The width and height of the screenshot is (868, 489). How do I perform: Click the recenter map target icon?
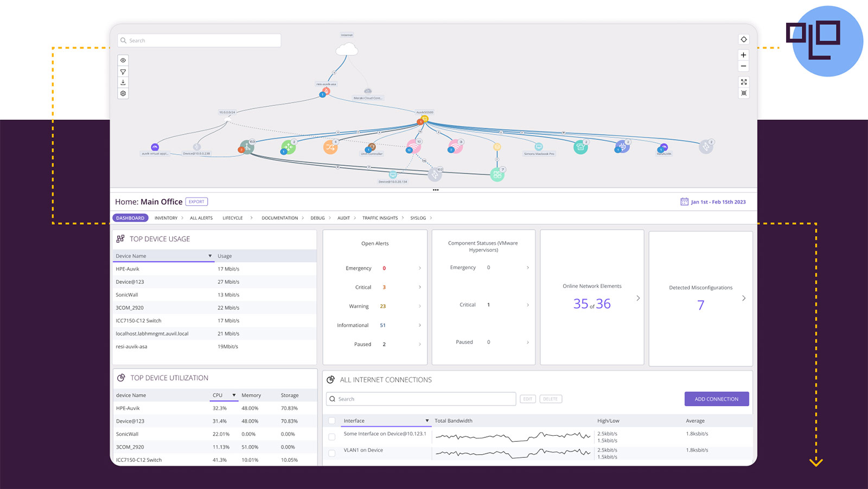pyautogui.click(x=744, y=40)
